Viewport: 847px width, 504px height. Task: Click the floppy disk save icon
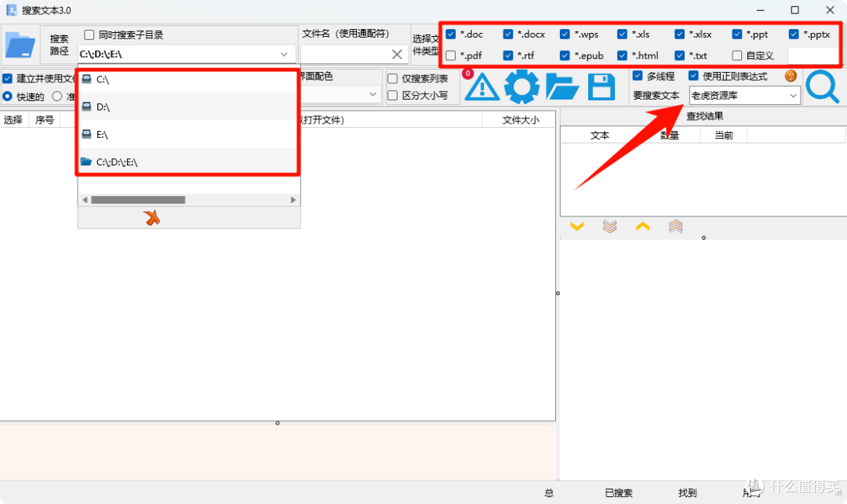(602, 87)
